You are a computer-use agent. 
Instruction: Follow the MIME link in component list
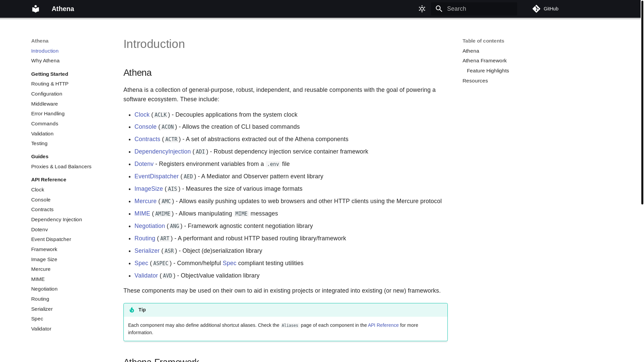point(142,214)
